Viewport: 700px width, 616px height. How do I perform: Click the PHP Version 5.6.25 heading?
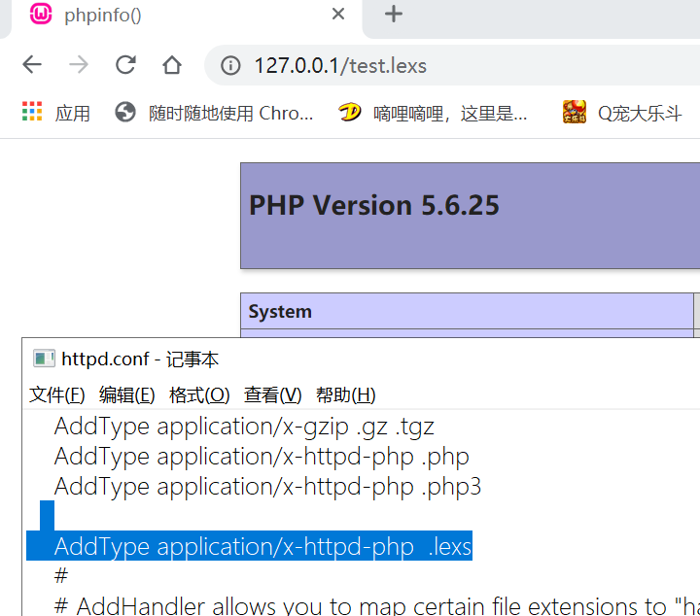(x=374, y=206)
